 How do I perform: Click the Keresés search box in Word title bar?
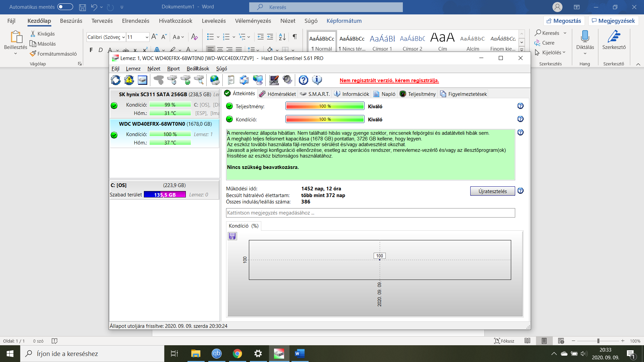pyautogui.click(x=326, y=7)
